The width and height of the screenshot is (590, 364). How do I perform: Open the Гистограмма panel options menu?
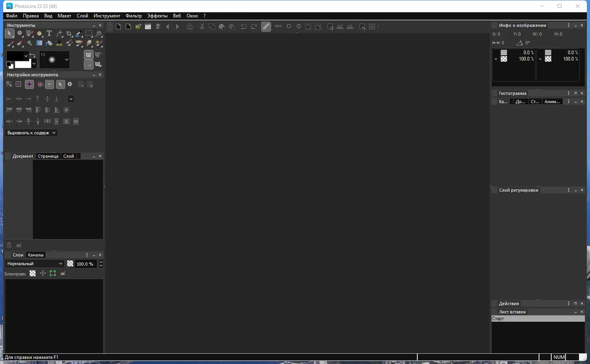(569, 93)
